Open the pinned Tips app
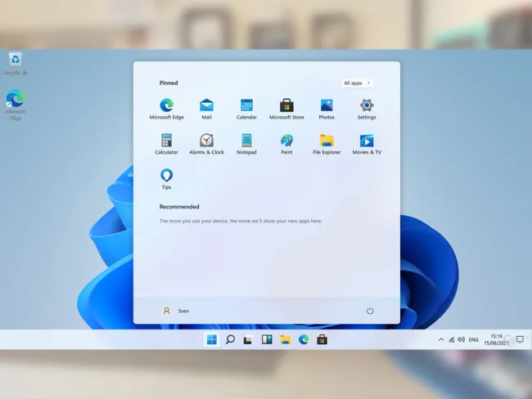 pyautogui.click(x=167, y=179)
